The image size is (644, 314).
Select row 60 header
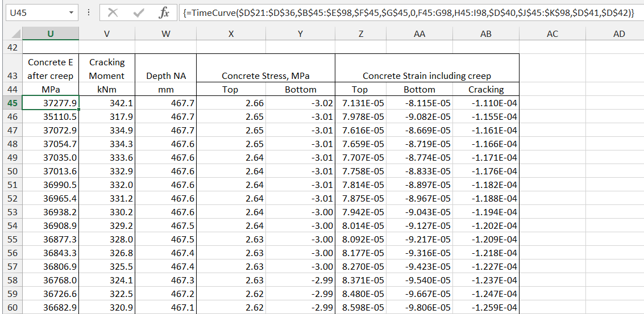(12, 308)
